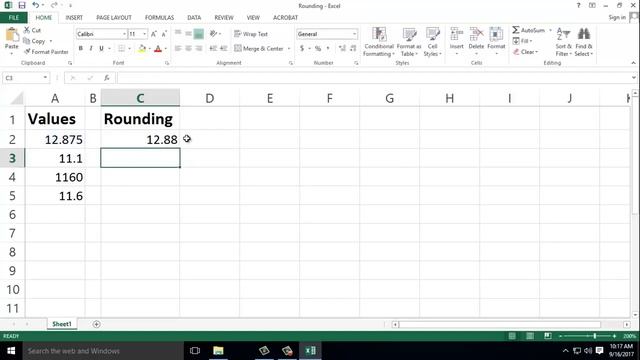The height and width of the screenshot is (360, 640).
Task: Toggle center horizontal alignment
Action: [x=188, y=48]
